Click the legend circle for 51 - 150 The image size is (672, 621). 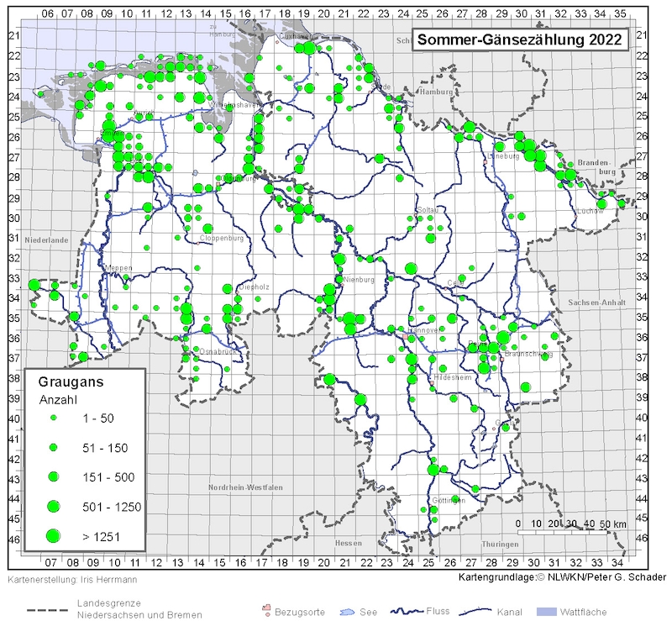pyautogui.click(x=53, y=447)
